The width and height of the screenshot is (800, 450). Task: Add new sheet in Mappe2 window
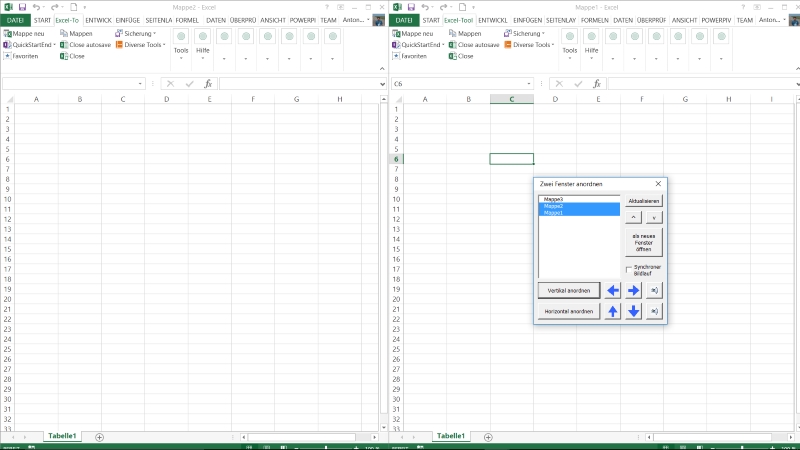pyautogui.click(x=99, y=437)
